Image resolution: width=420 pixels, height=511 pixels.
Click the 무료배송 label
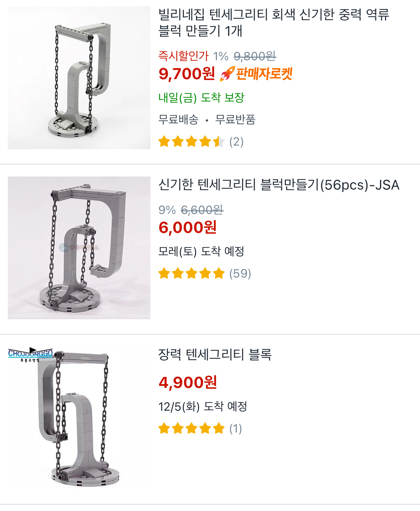coord(178,120)
